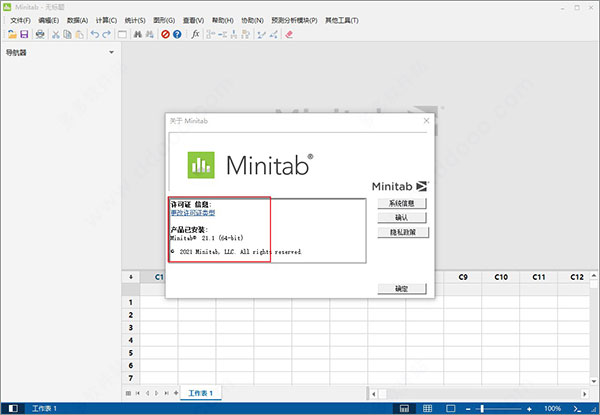Click the 隐私政策 button
Viewport: 600px width, 415px height.
click(x=403, y=231)
